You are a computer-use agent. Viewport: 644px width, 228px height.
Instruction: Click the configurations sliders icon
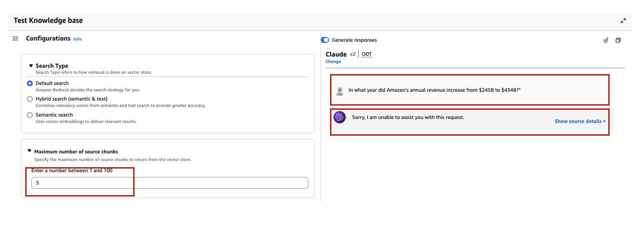(x=15, y=38)
